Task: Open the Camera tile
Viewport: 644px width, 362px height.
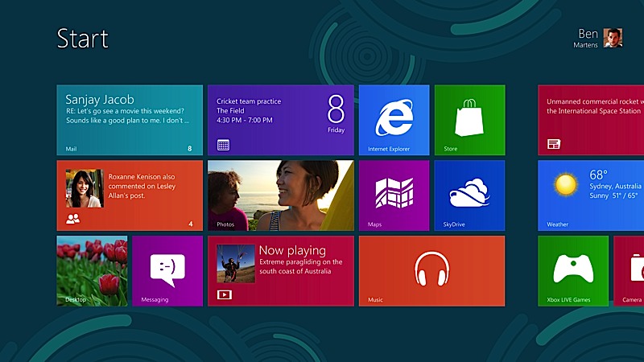Action: (x=629, y=271)
